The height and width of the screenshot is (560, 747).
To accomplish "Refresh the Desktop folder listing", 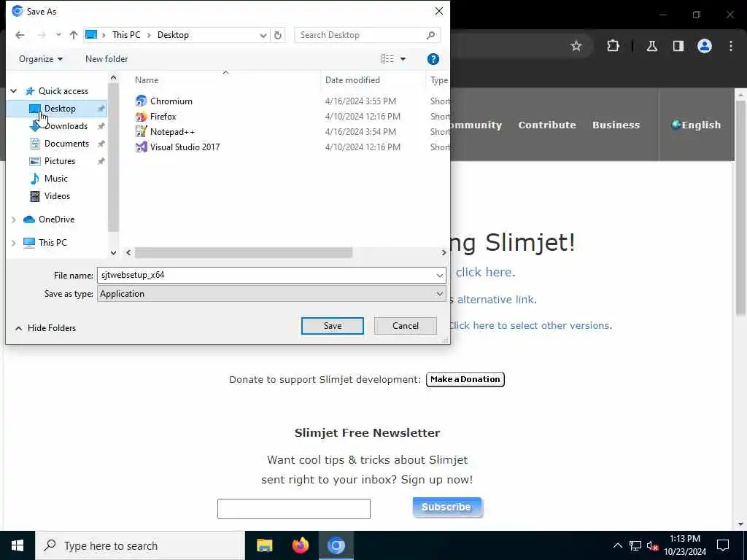I will pos(278,35).
